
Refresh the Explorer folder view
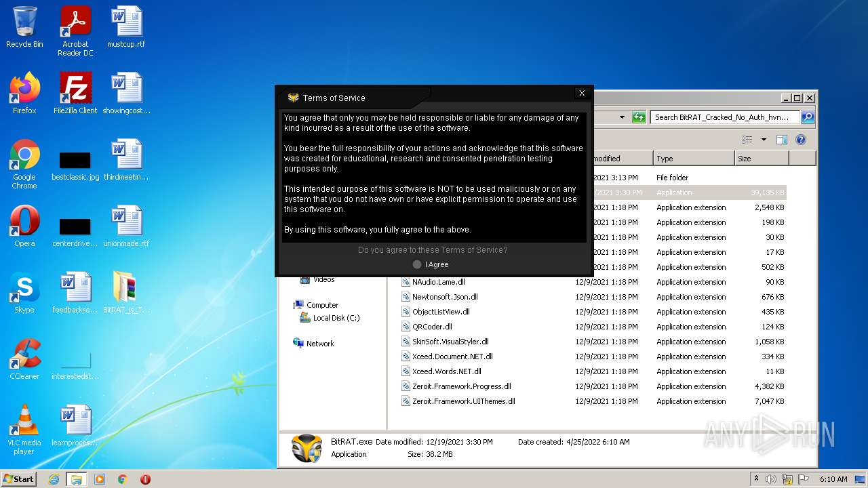638,117
